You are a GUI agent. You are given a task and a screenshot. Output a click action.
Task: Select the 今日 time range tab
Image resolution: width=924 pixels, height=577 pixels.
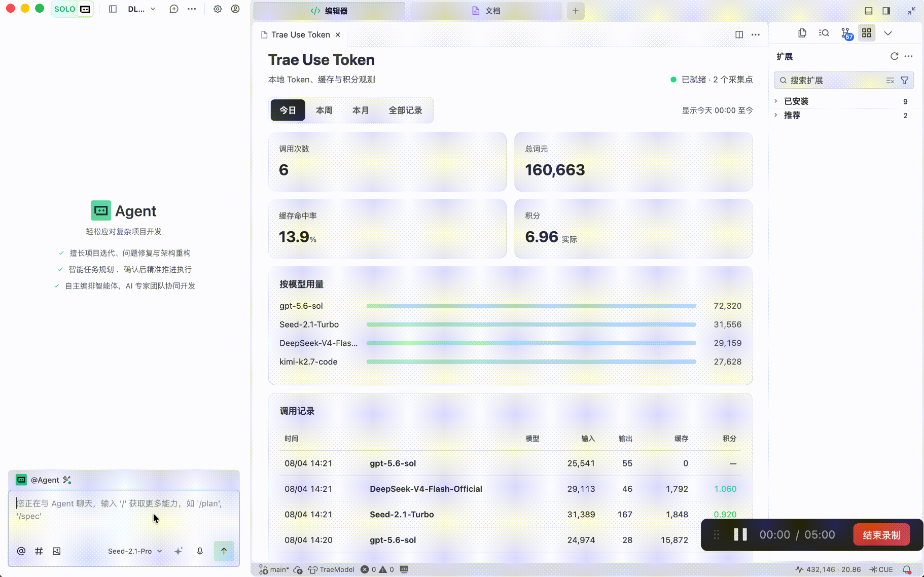[x=288, y=110]
